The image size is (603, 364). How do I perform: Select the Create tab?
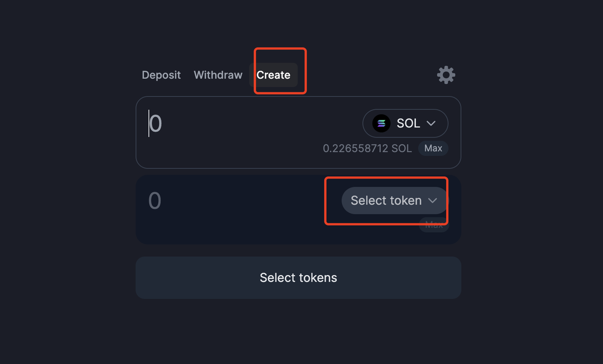click(x=273, y=75)
